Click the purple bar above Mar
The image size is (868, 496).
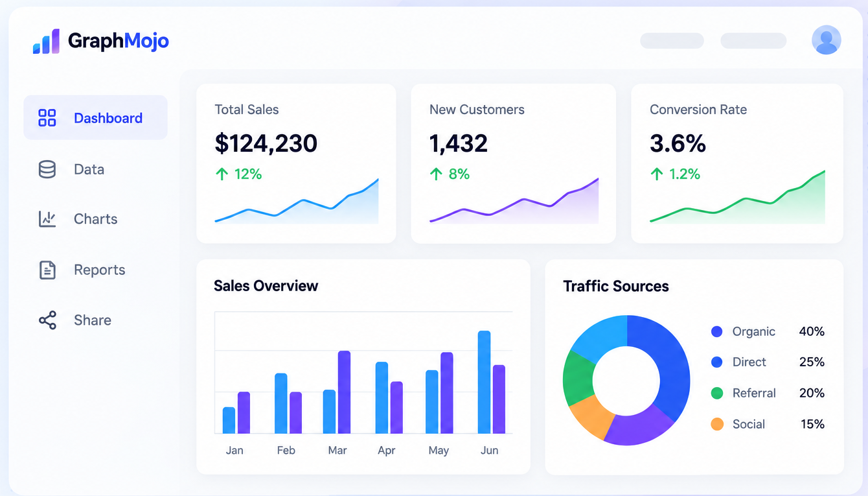(x=345, y=392)
